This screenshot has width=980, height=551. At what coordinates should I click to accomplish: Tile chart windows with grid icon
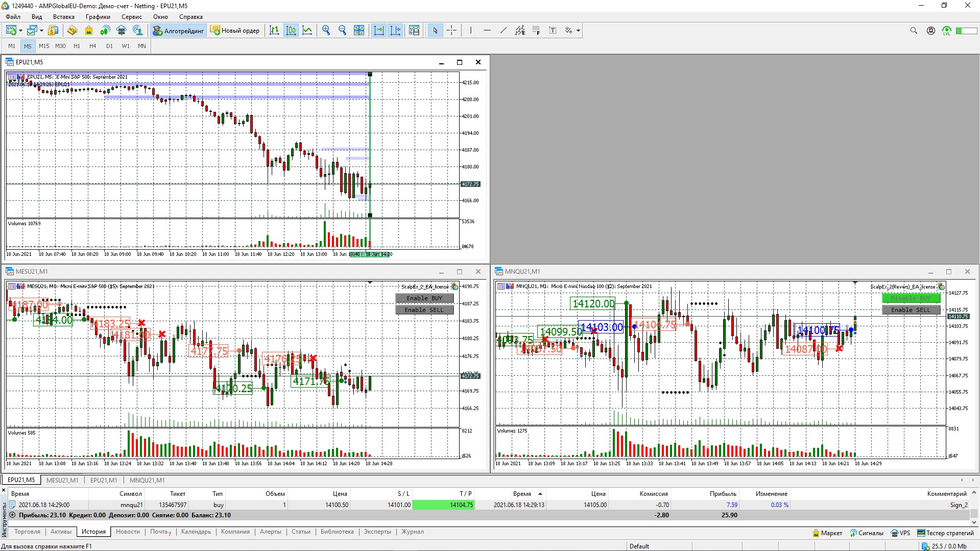[359, 31]
